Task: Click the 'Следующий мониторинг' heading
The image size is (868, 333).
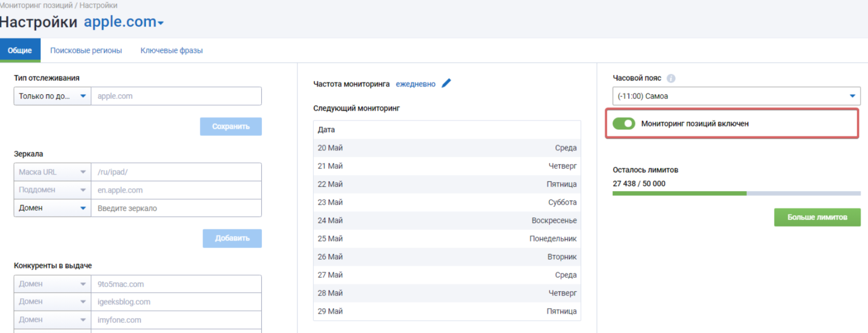Action: click(x=356, y=108)
